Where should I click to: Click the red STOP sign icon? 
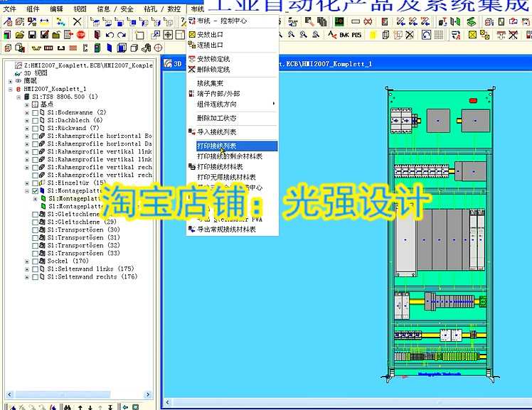80,35
